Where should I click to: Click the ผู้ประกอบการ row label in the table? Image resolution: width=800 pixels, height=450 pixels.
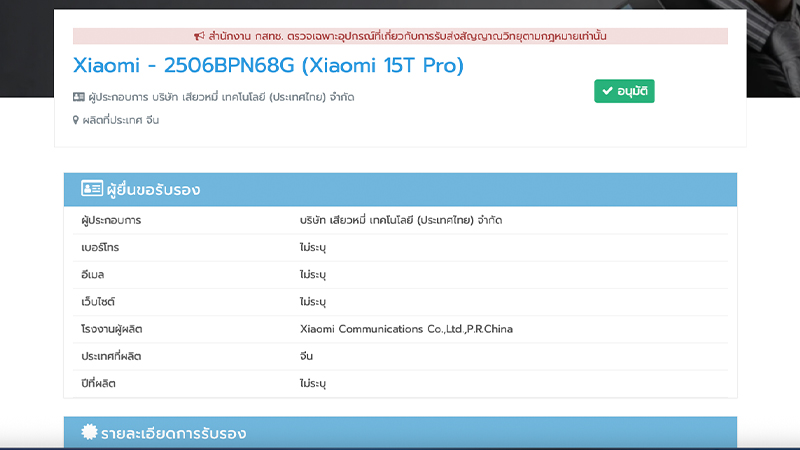tap(111, 220)
